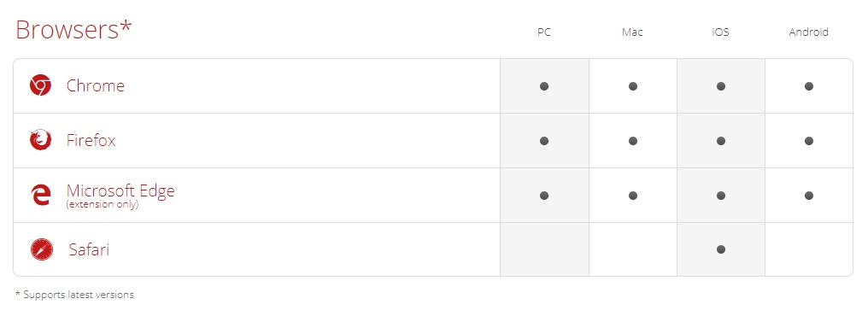Image resolution: width=868 pixels, height=322 pixels.
Task: Click the Microsoft Edge Mac support dot
Action: 633,196
